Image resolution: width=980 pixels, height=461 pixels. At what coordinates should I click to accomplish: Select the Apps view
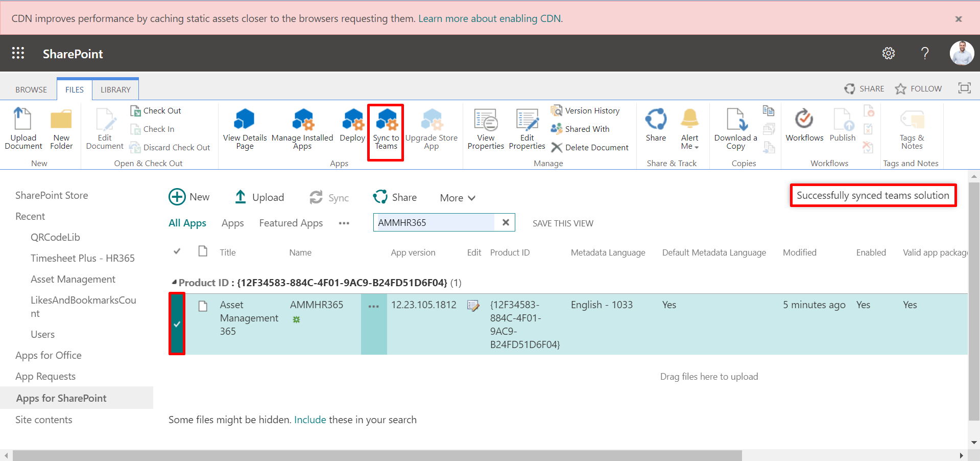232,223
